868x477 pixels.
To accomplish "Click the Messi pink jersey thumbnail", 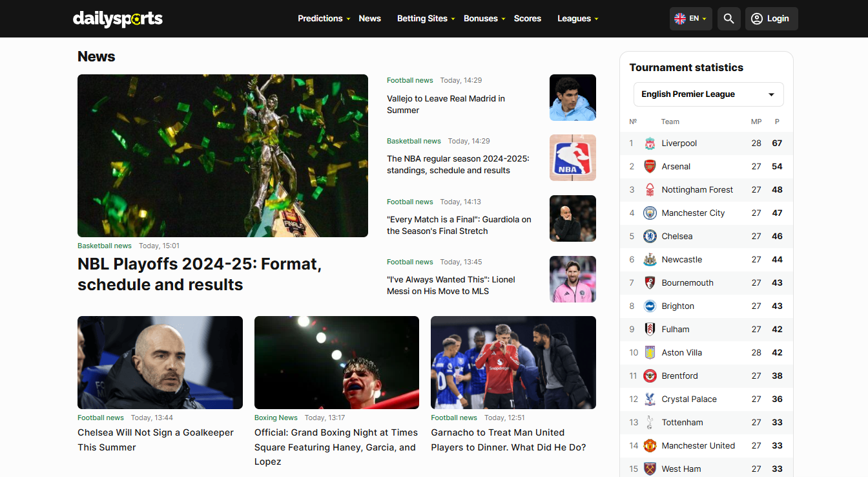I will point(573,279).
